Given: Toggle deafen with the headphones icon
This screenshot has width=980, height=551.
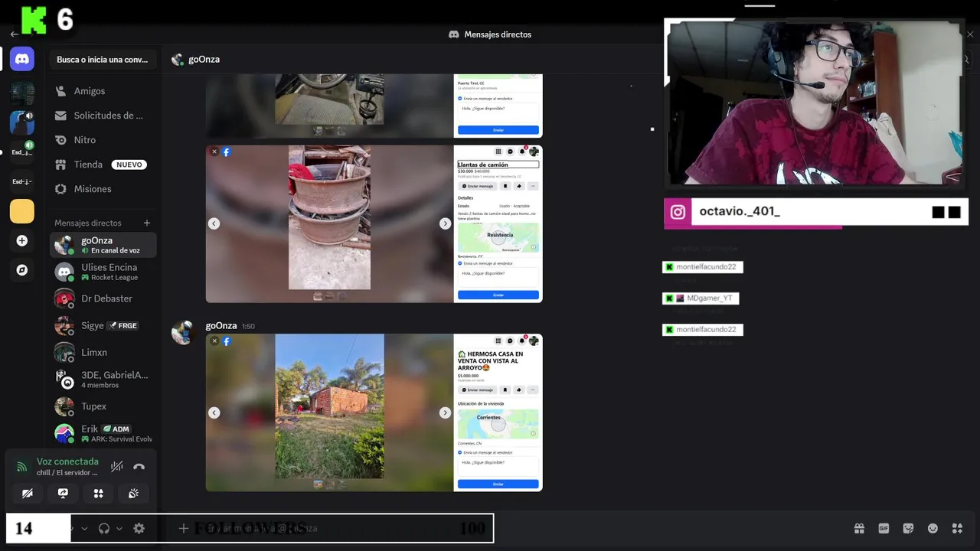Looking at the screenshot, I should [x=104, y=528].
